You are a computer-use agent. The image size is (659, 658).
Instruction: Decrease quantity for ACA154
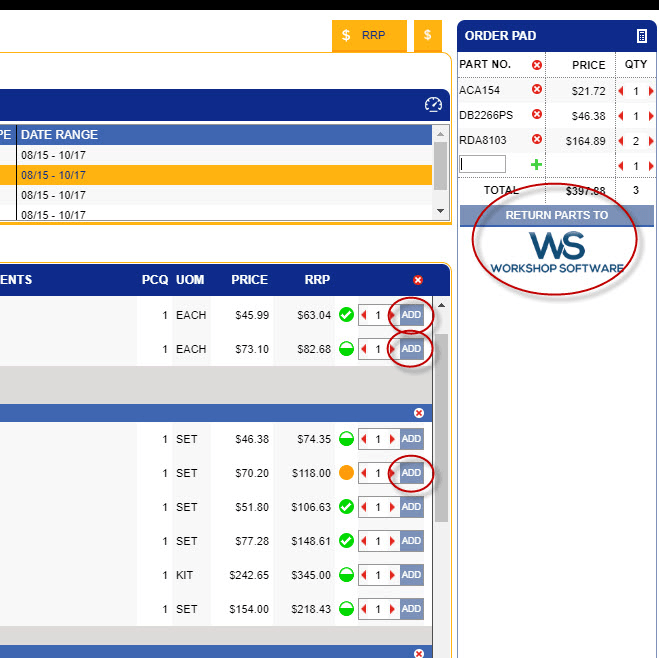pyautogui.click(x=621, y=91)
